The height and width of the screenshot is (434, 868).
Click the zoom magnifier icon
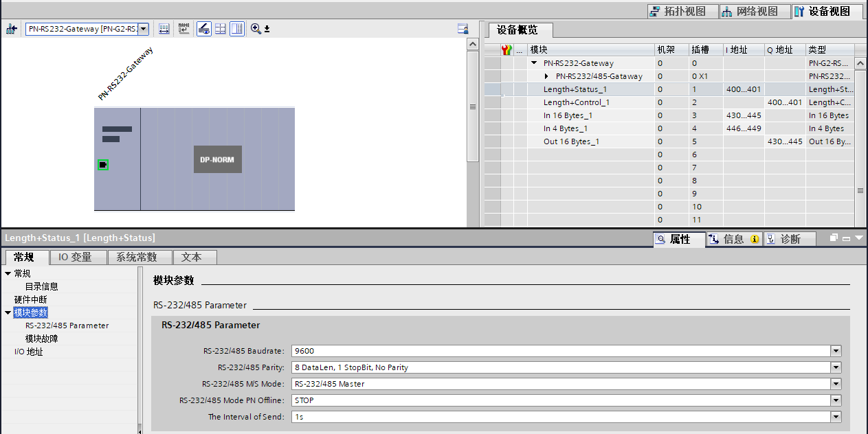[x=256, y=29]
